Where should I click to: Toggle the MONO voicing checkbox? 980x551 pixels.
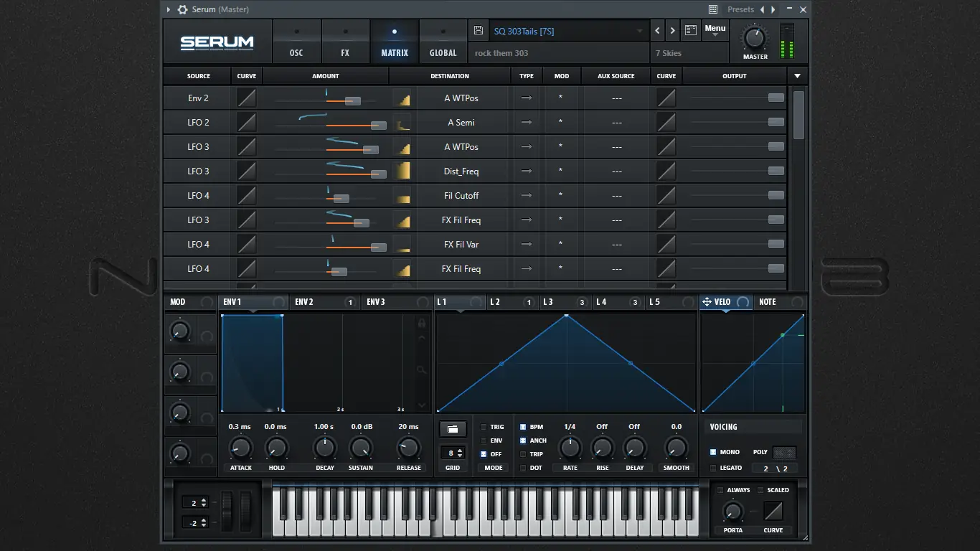pos(713,452)
